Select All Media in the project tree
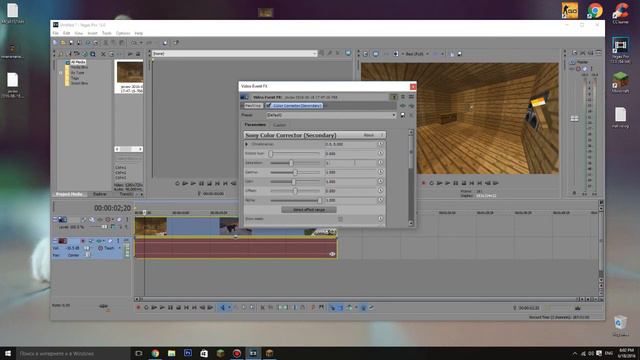640x360 pixels. tap(78, 62)
